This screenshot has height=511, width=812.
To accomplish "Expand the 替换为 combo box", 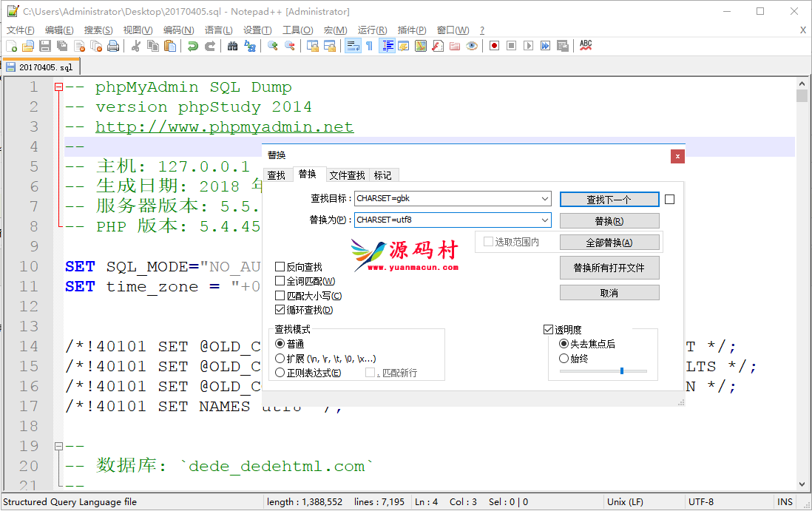I will point(546,220).
